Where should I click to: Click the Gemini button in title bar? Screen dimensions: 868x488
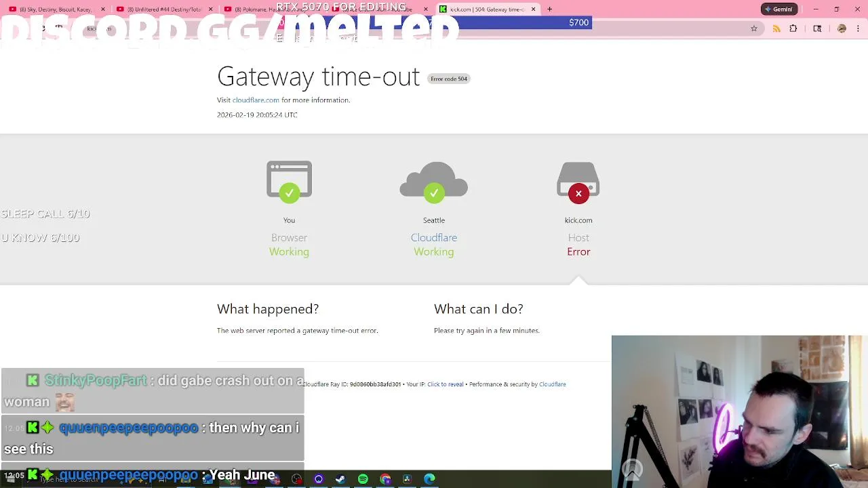tap(779, 9)
